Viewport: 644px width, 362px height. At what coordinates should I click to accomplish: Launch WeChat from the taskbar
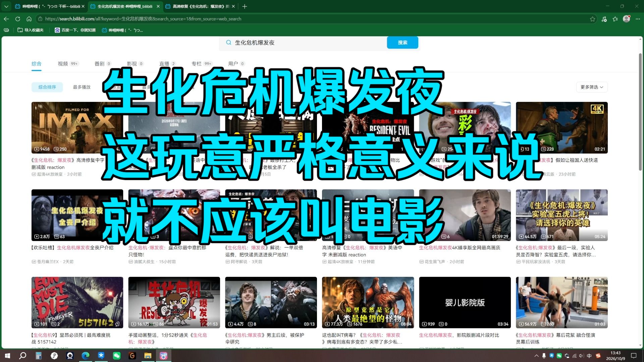116,356
